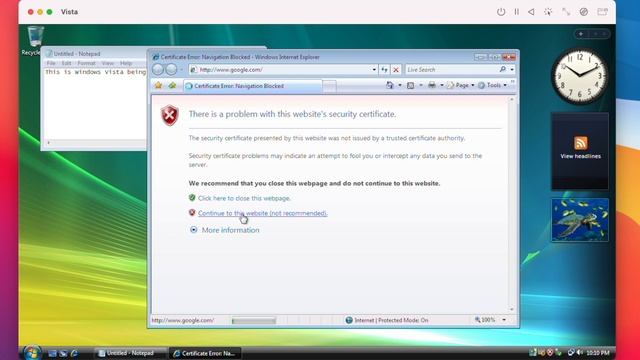Open a new blank tab in Internet Explorer
Viewport: 640px width, 360px height.
coord(329,86)
